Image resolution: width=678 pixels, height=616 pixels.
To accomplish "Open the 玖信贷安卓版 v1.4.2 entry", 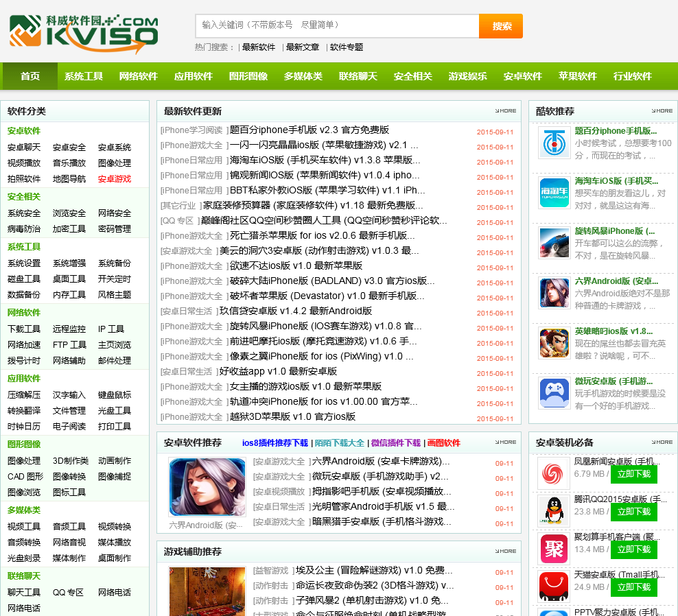I will coord(296,311).
